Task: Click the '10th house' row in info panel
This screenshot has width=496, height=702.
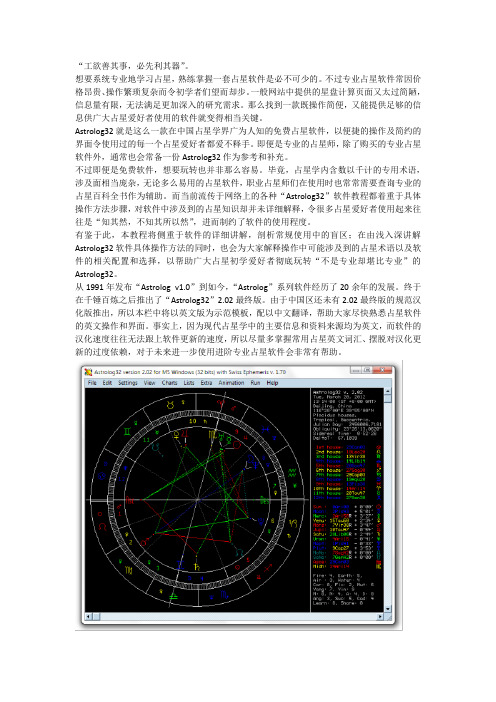Action: tap(347, 488)
